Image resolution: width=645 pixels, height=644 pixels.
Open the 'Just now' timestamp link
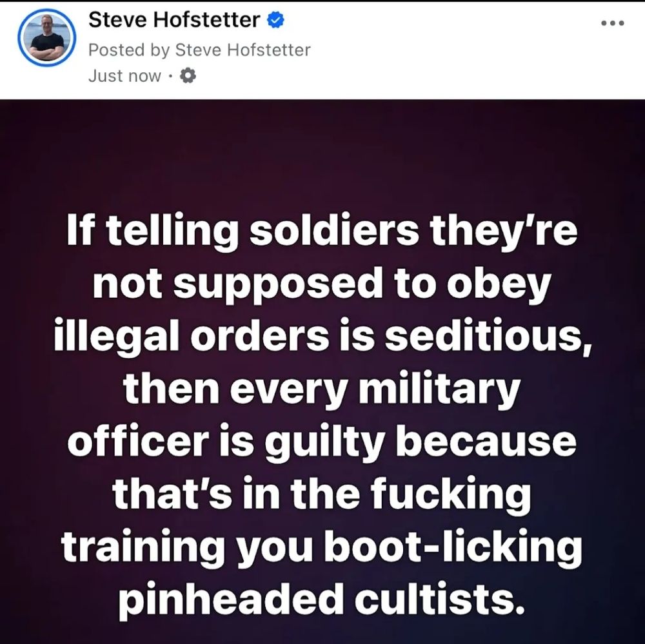click(124, 76)
